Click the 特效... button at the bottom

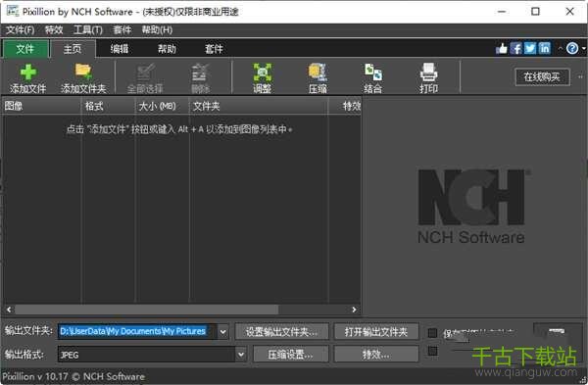click(x=376, y=355)
